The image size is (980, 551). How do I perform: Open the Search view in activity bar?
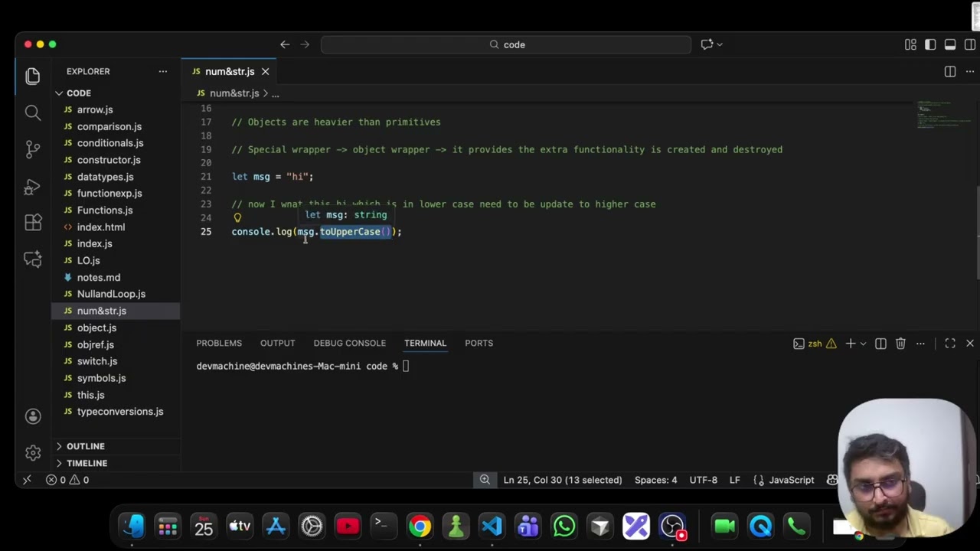32,112
